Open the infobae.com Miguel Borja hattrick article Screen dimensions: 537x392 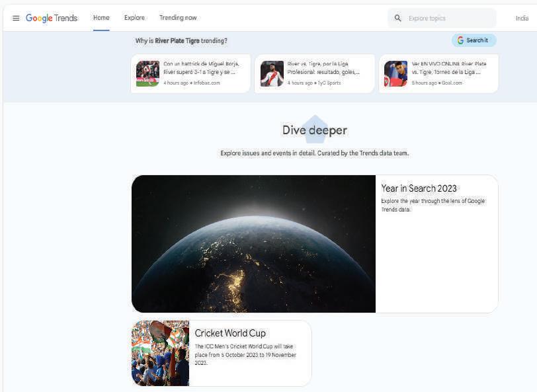coord(190,73)
